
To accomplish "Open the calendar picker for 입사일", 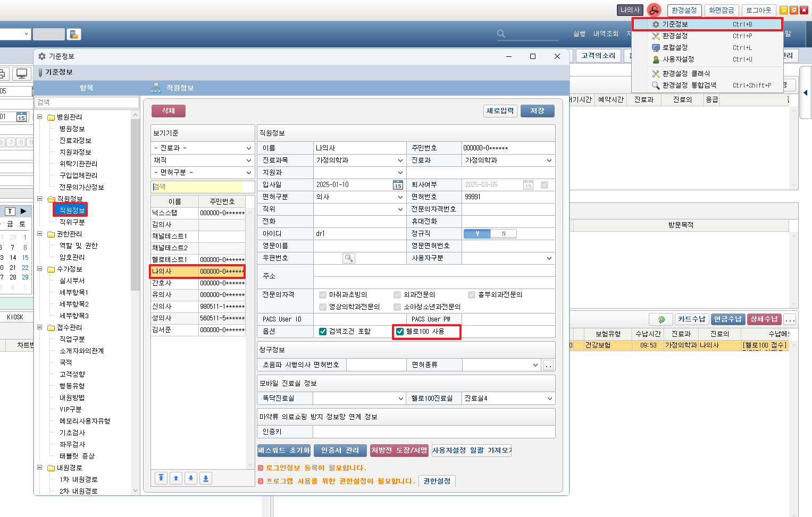I will click(x=398, y=185).
